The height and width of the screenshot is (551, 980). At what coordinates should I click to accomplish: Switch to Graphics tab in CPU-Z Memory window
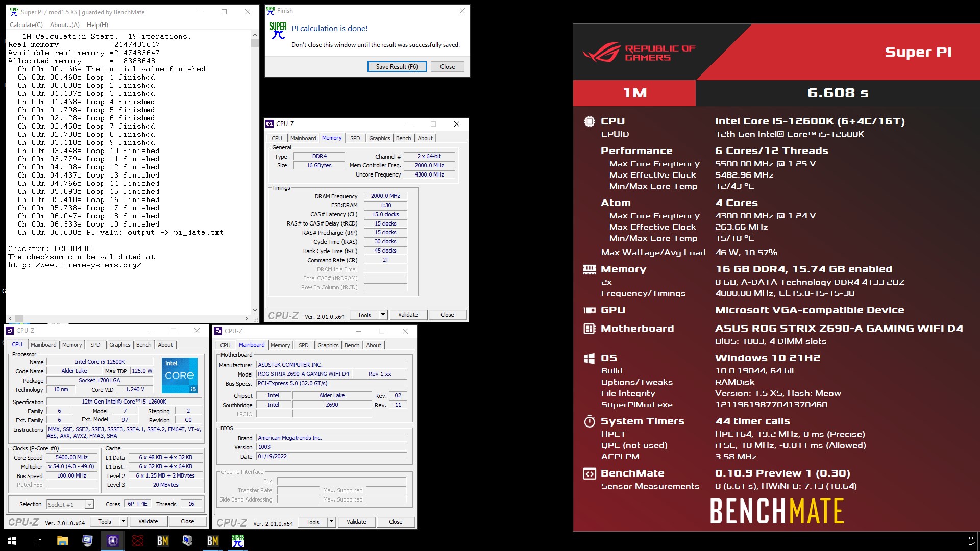(x=380, y=138)
